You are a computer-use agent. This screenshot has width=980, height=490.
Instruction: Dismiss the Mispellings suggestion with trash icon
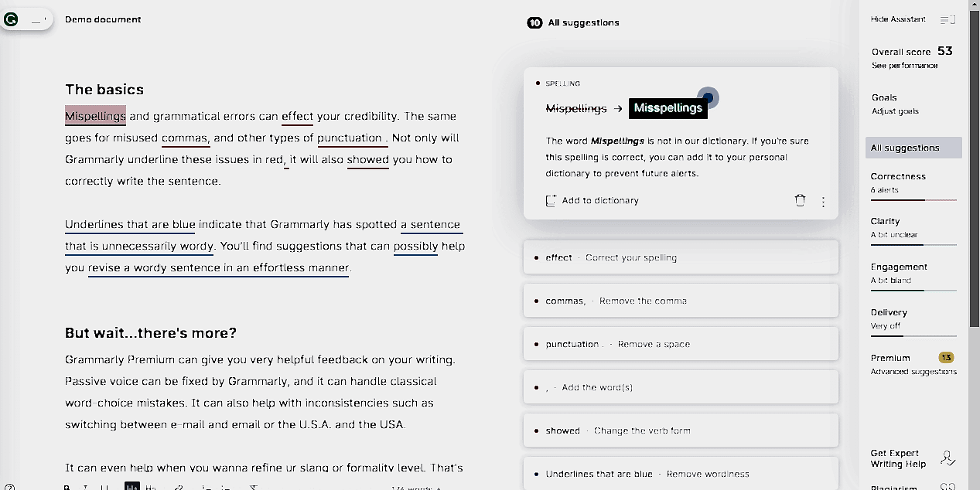(800, 201)
